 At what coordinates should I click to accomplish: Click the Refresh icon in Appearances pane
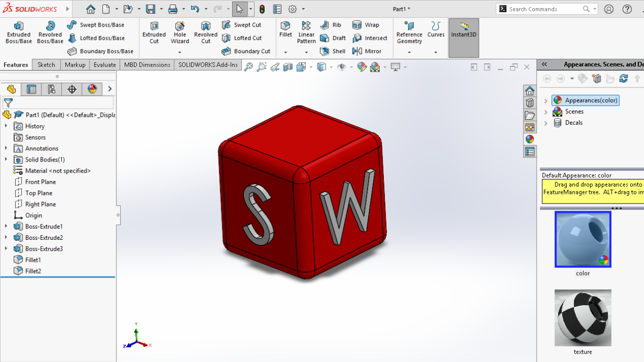click(624, 79)
